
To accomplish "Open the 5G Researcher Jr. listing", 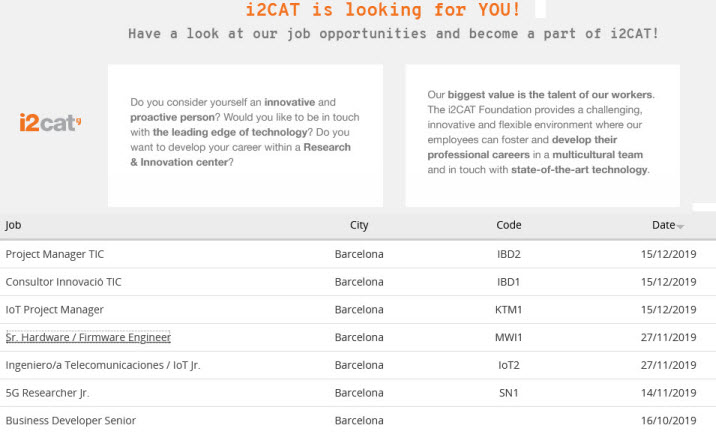I will click(47, 393).
